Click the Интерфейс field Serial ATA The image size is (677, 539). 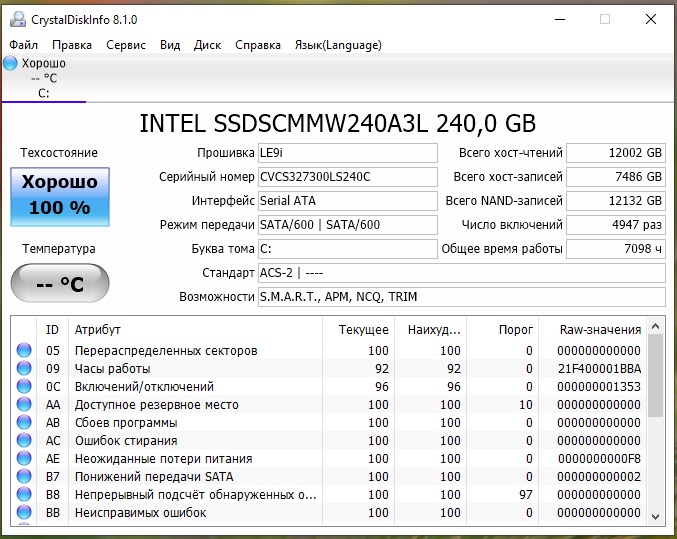tap(348, 201)
